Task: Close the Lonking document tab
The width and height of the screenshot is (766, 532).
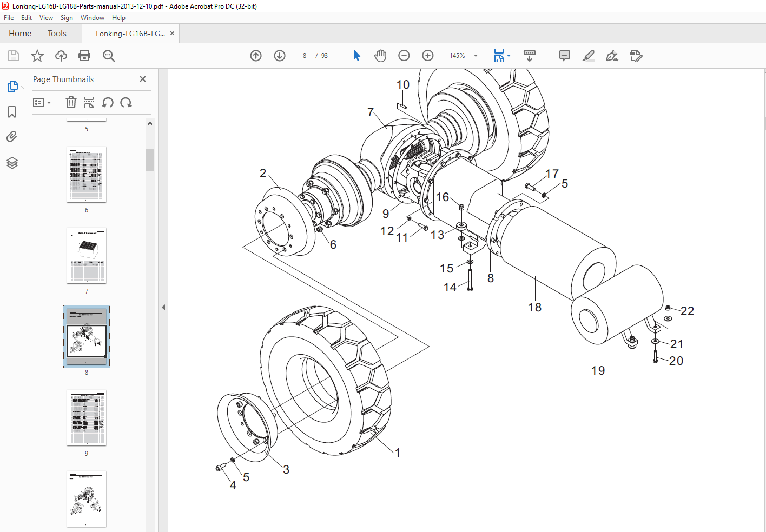Action: 172,34
